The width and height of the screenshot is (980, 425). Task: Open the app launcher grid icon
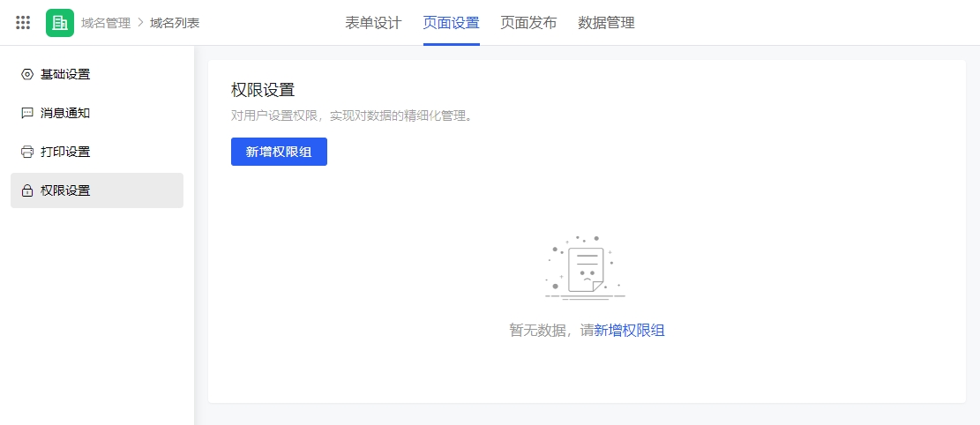click(23, 23)
